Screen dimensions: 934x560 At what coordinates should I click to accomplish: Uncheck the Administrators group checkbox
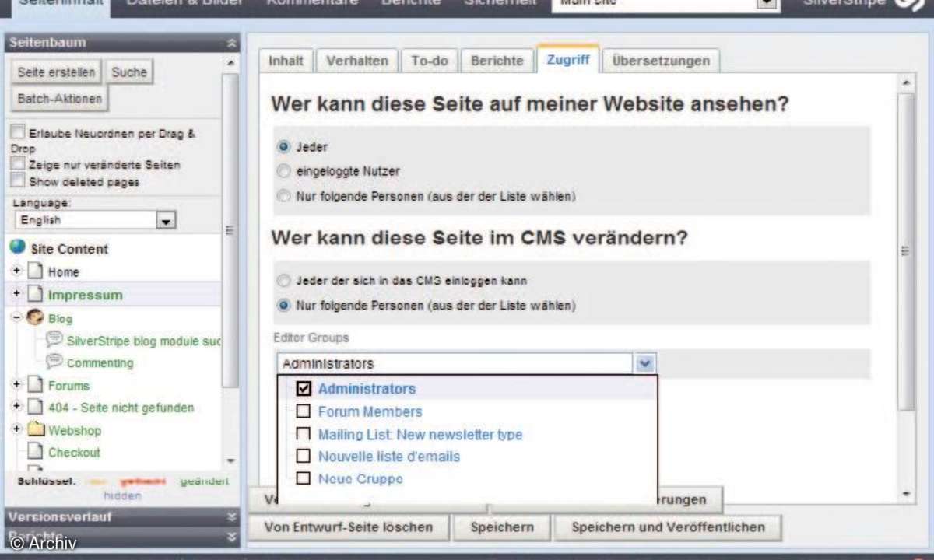(x=304, y=388)
